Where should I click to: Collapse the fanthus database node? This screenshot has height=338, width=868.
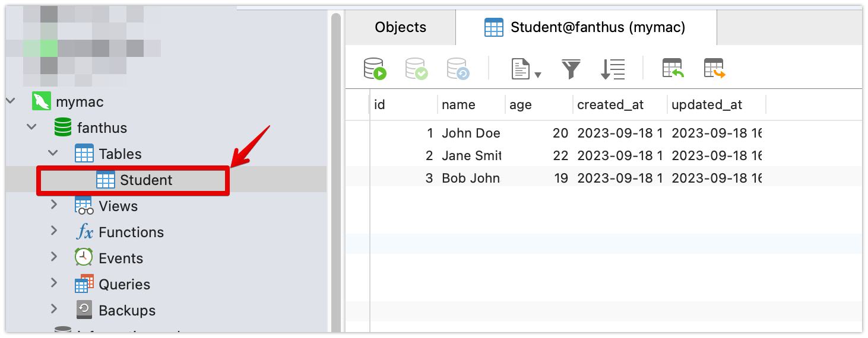point(31,128)
